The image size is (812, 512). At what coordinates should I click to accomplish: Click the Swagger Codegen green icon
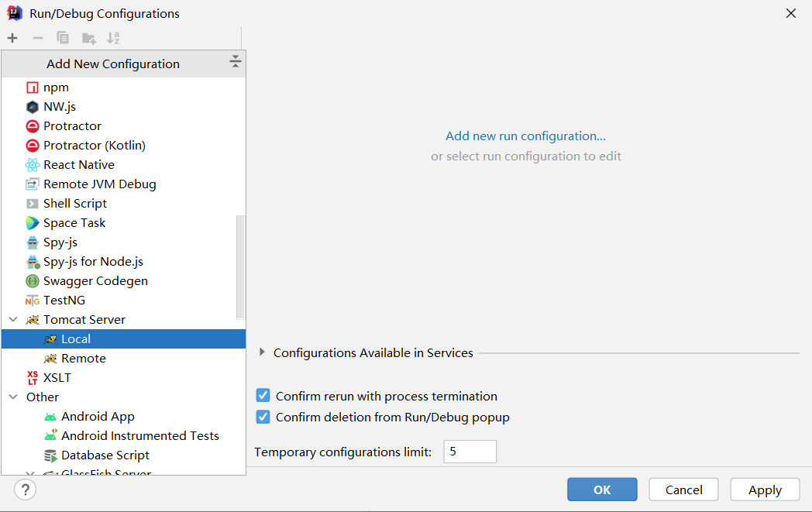(x=32, y=281)
